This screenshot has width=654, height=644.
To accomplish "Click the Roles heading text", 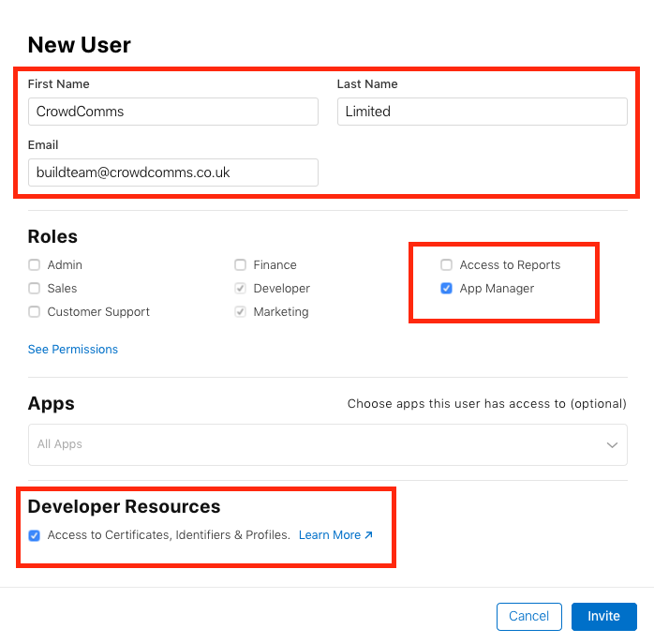I will click(x=52, y=236).
